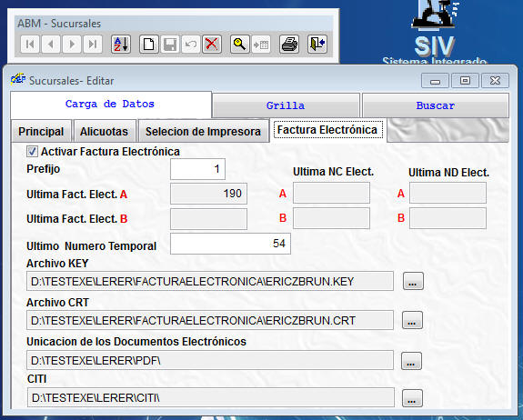This screenshot has width=523, height=420.
Task: Click the Ultimo Numero Temporal field
Action: coord(230,244)
